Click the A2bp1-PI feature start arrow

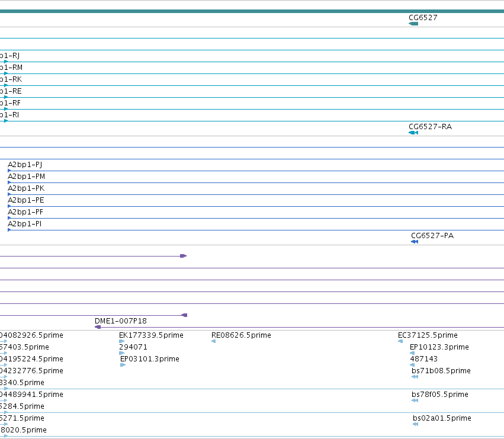(x=9, y=230)
